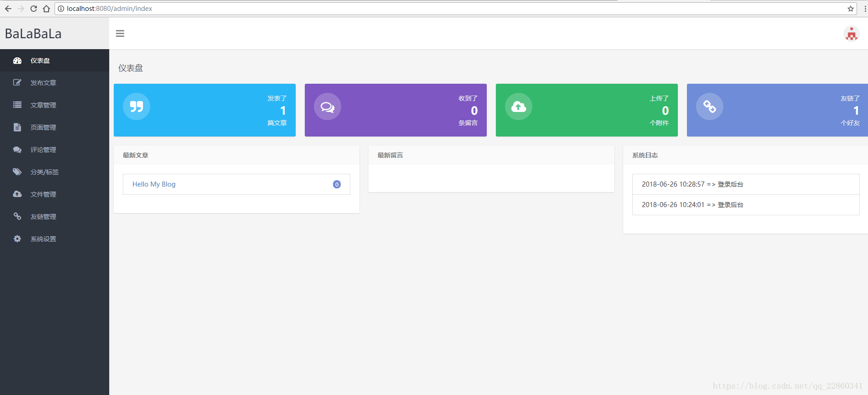Click the browser forward arrow
The height and width of the screenshot is (395, 868).
click(21, 9)
